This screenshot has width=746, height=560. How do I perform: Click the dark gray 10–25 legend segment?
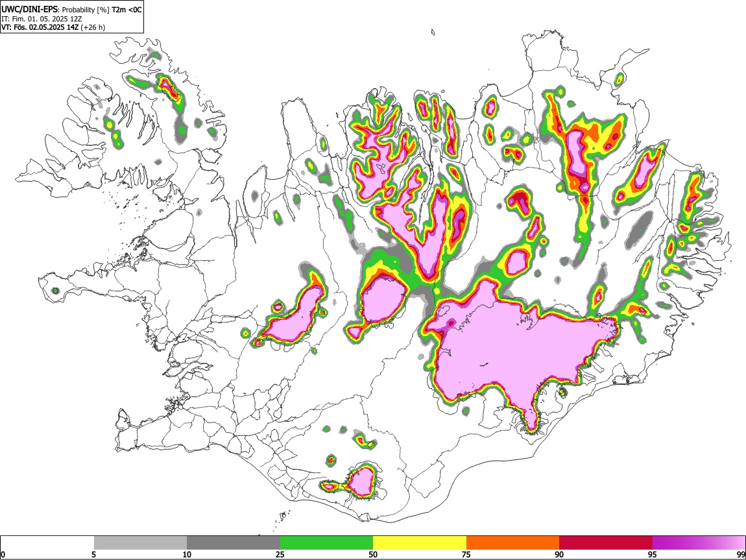click(234, 543)
